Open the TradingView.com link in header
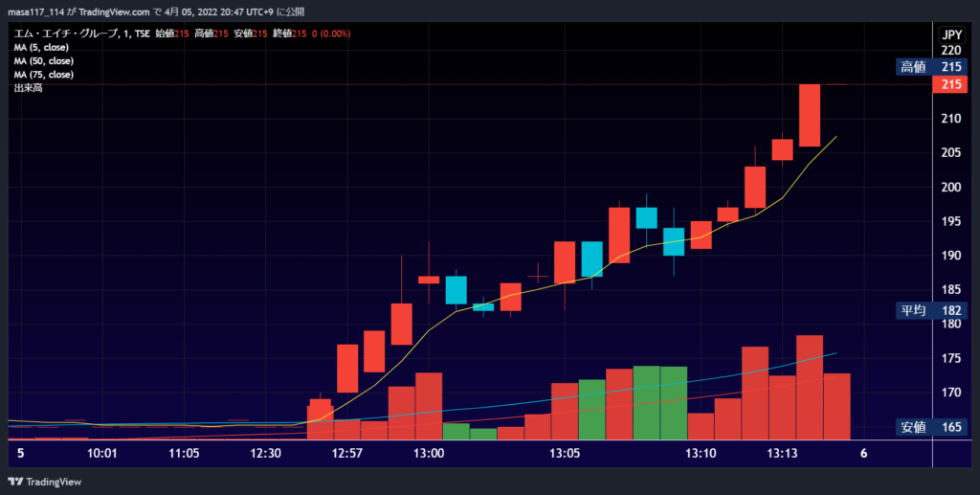 (115, 11)
